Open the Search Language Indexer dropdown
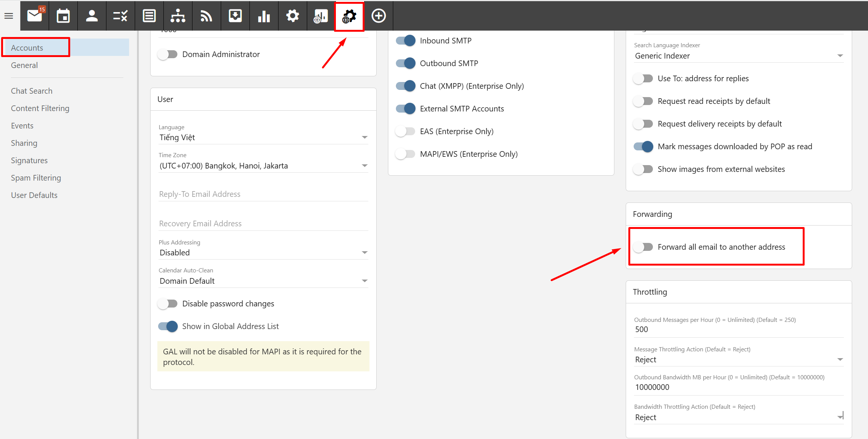 pyautogui.click(x=739, y=56)
